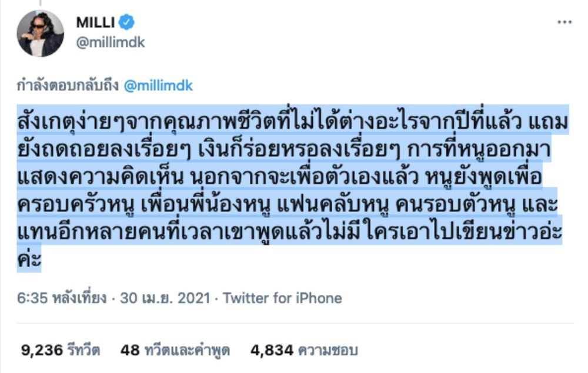Select the @millimdk handle under the name
The image size is (588, 373).
point(111,42)
